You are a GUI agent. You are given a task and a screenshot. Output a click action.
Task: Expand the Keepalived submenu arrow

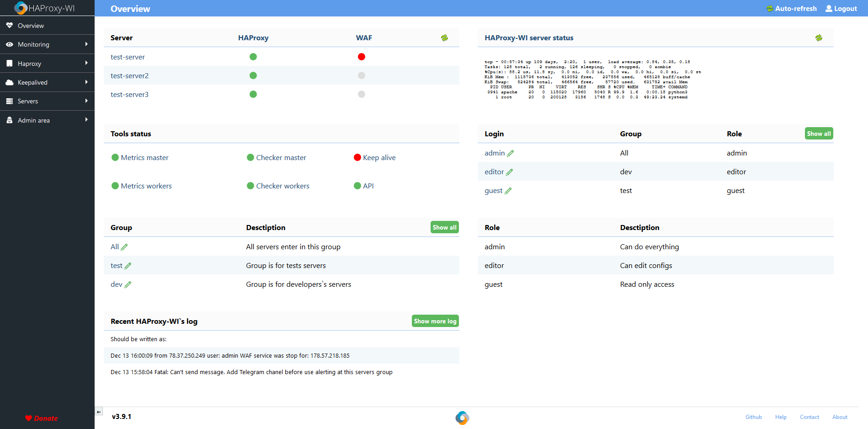[x=86, y=82]
